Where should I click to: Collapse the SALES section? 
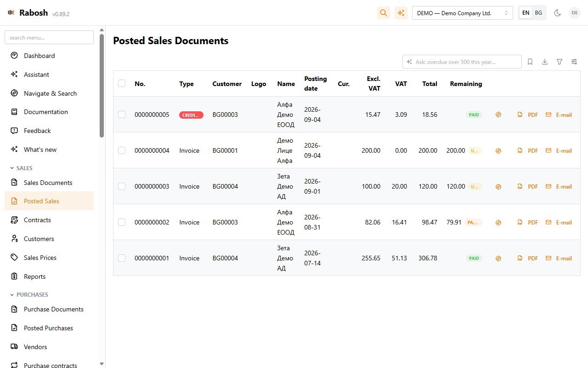[22, 168]
